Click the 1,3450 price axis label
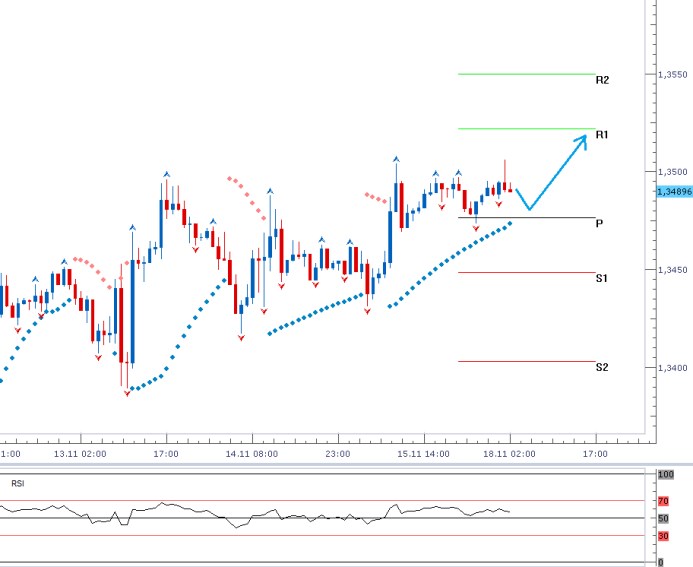 673,270
